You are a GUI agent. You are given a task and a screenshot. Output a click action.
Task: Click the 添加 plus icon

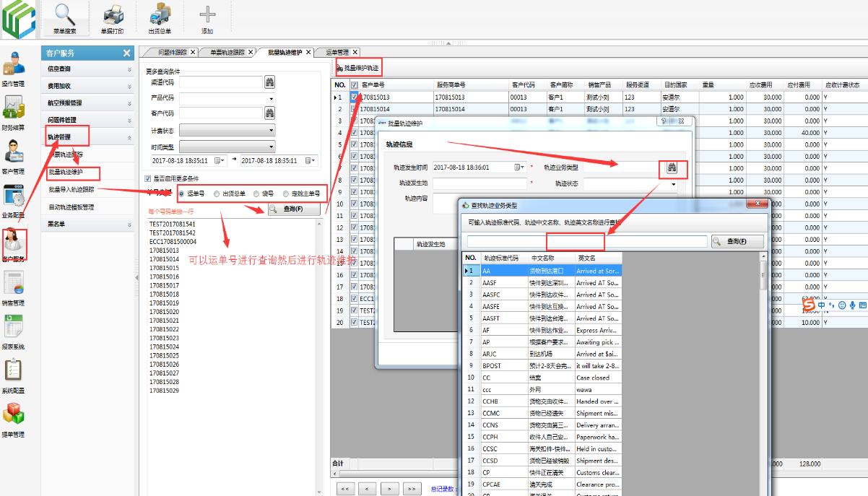[x=207, y=15]
